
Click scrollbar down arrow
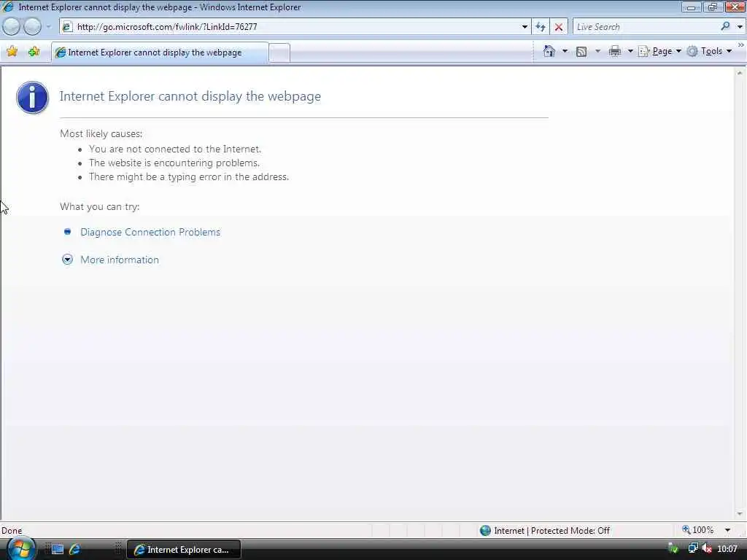click(740, 514)
